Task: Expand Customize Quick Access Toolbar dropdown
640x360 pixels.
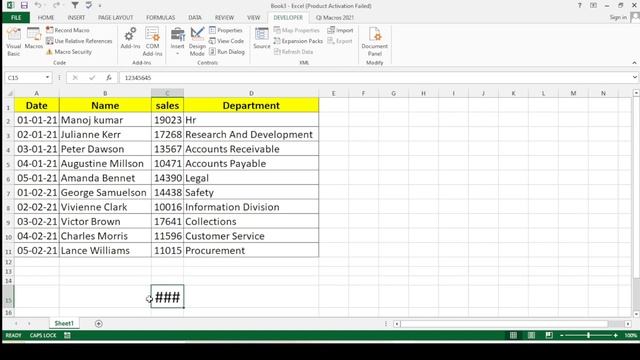Action: coord(100,6)
